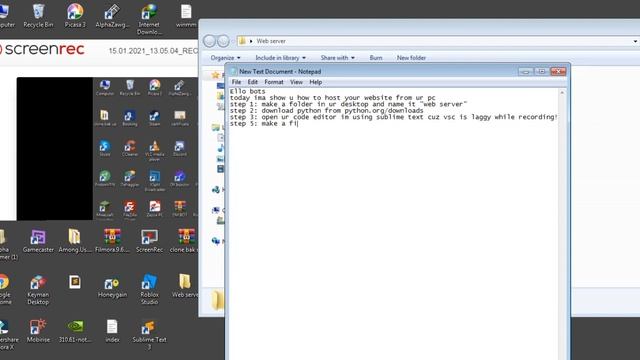Launch ScreenRec from the desktop
Screen dimensions: 640x360
click(149, 241)
